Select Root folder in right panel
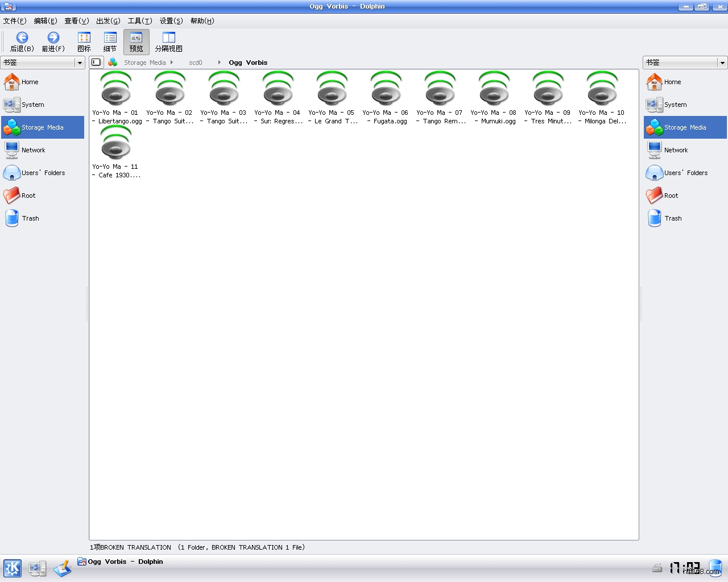The width and height of the screenshot is (728, 582). click(x=671, y=196)
